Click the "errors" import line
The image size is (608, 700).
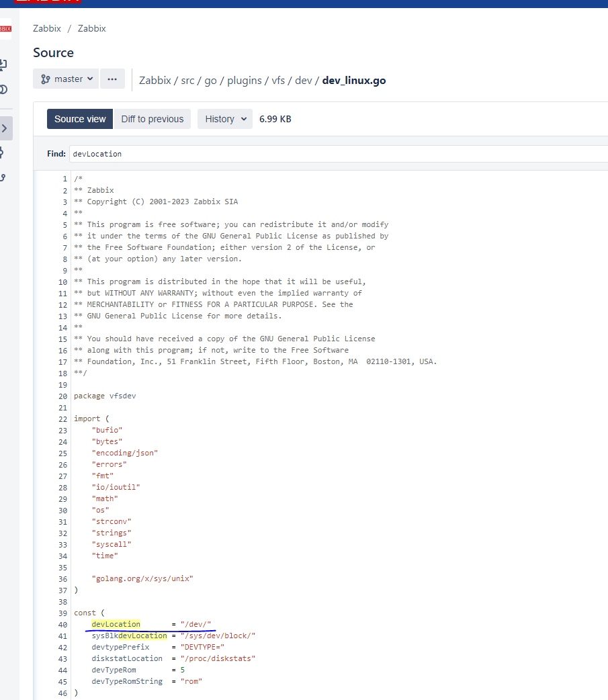pos(110,464)
